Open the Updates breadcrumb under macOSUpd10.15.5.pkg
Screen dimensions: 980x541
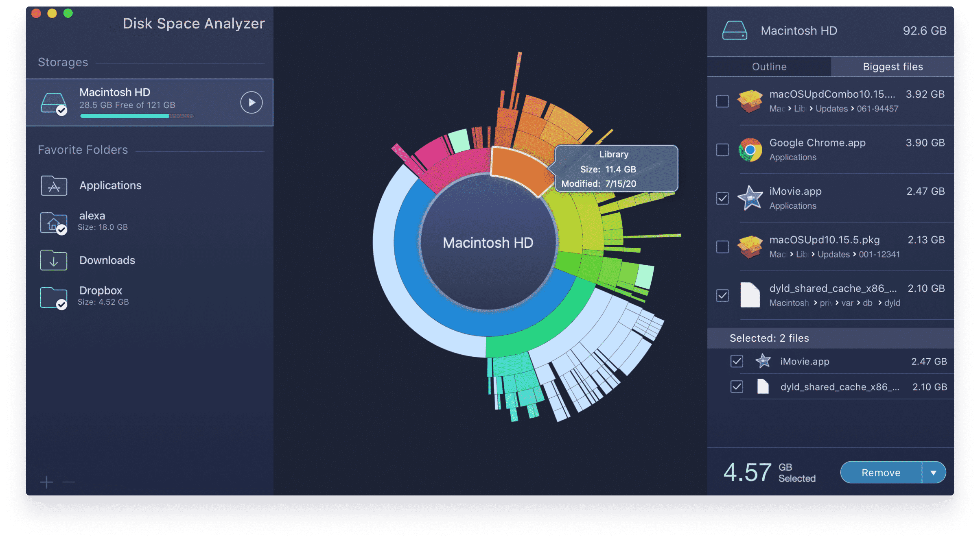tap(833, 254)
